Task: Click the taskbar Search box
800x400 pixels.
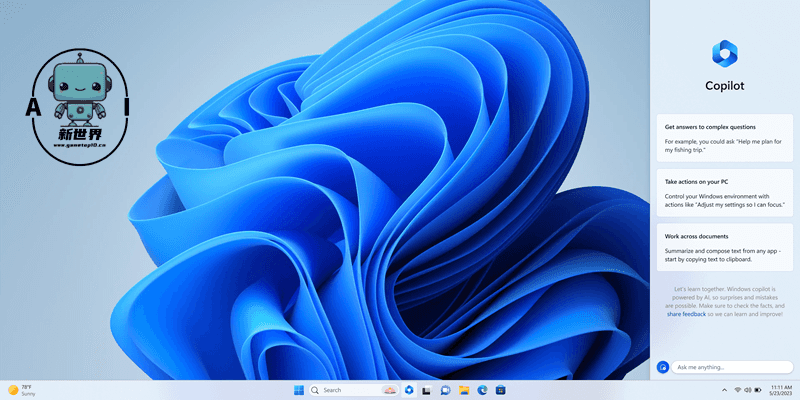Action: (x=354, y=390)
